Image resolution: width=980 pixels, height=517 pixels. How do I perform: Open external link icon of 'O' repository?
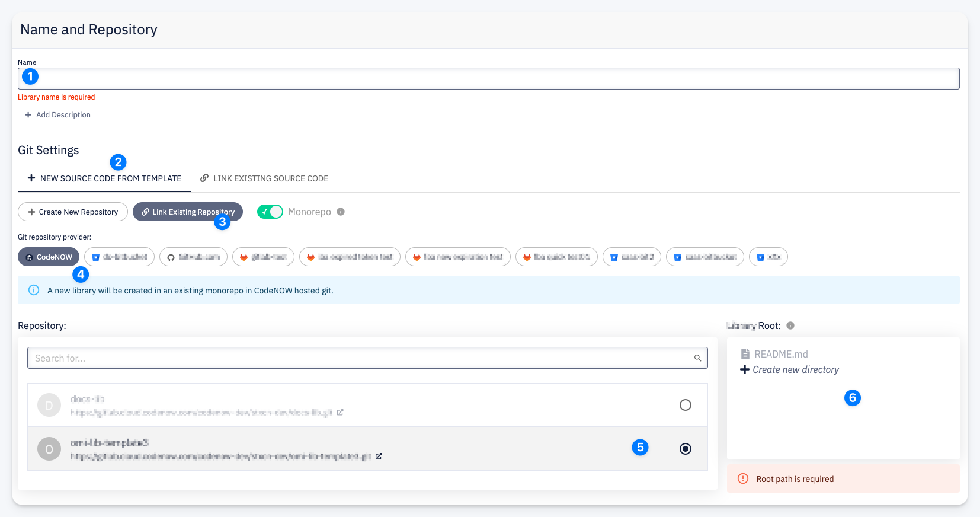[x=379, y=456]
